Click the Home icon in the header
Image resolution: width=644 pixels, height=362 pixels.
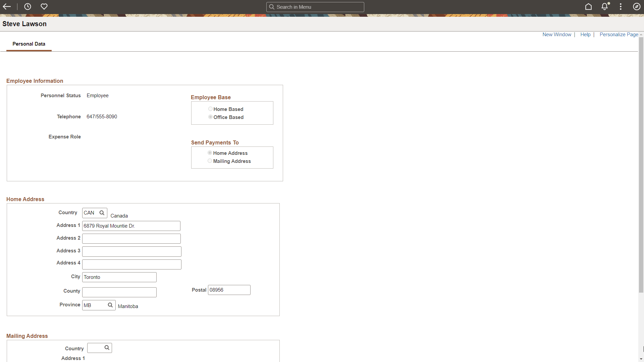pyautogui.click(x=589, y=6)
